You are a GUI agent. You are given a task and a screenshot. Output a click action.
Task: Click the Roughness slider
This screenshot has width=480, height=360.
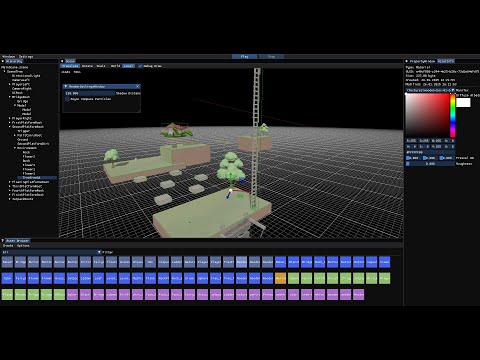(x=430, y=164)
